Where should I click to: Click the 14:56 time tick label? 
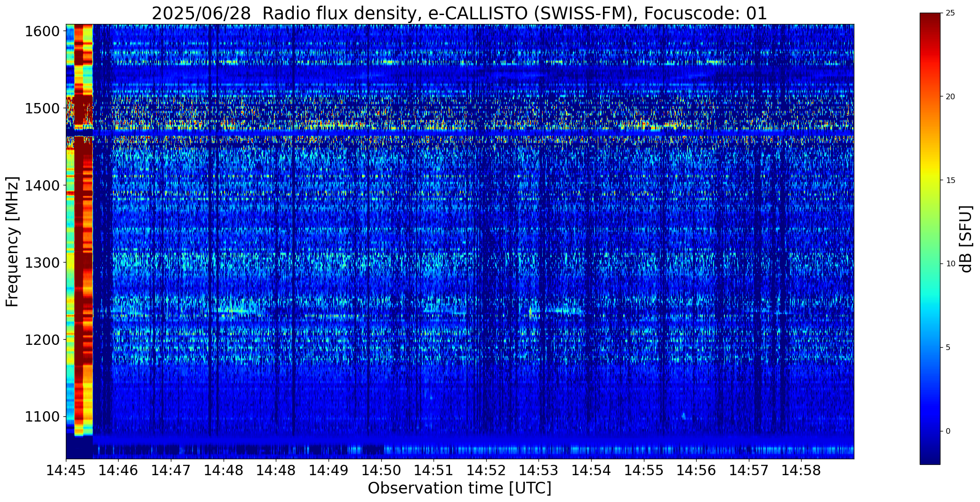click(x=697, y=470)
